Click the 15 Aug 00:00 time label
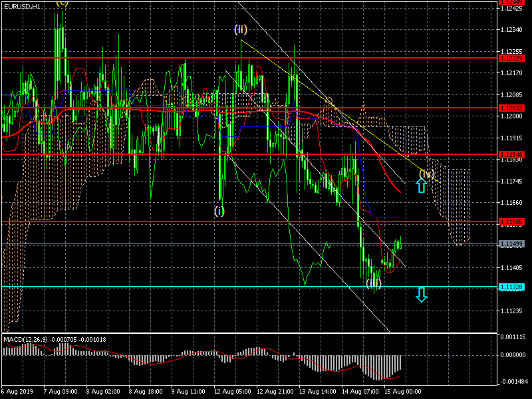 click(404, 393)
